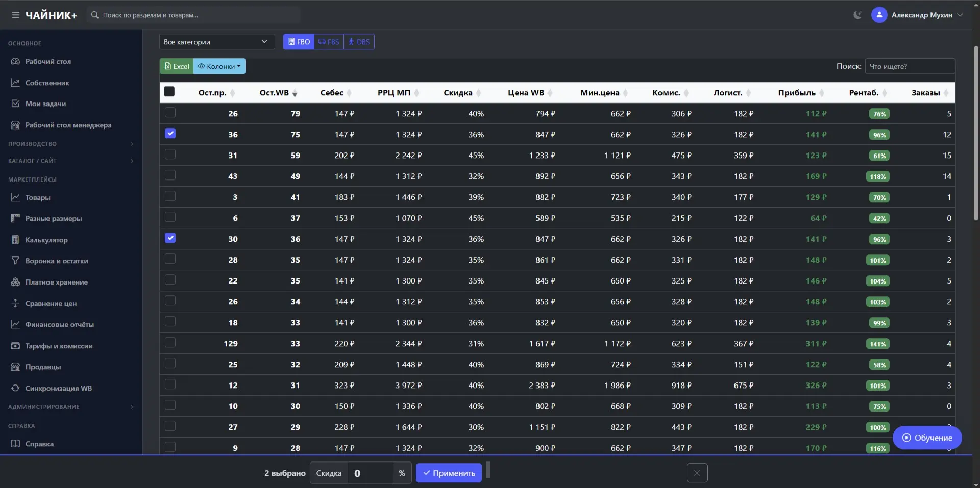Toggle select-all header checkbox
Viewport: 980px width, 488px height.
pyautogui.click(x=169, y=92)
